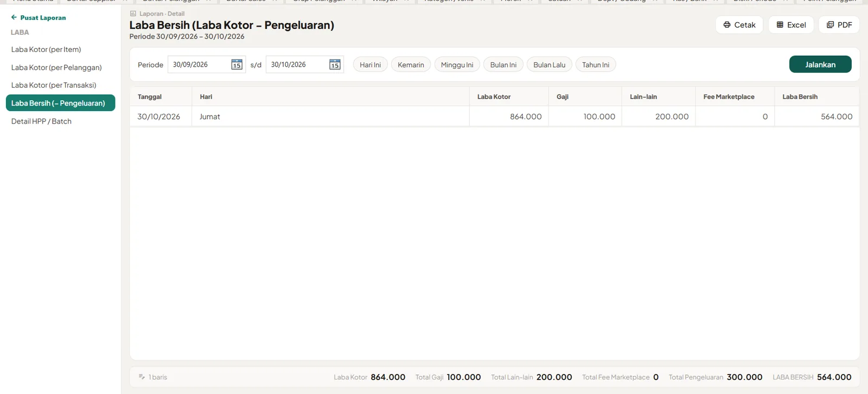Click the 564.000 Laba Bersih cell
The image size is (868, 394).
point(817,117)
